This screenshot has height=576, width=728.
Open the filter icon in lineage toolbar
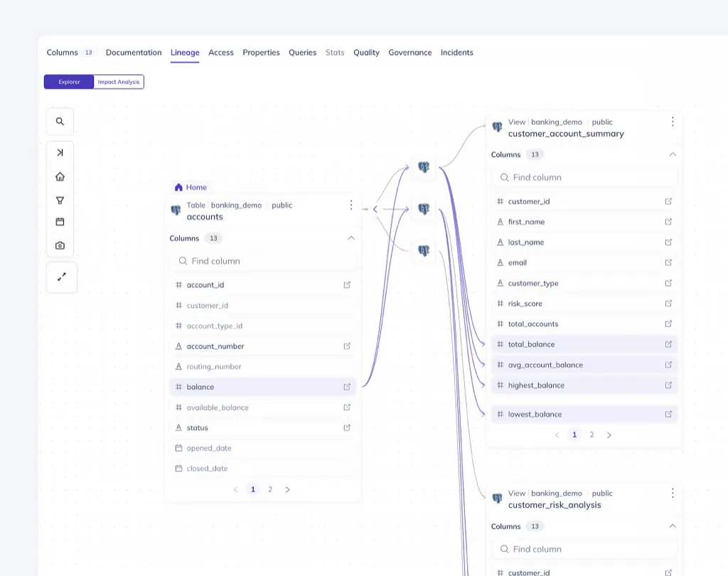(x=60, y=201)
